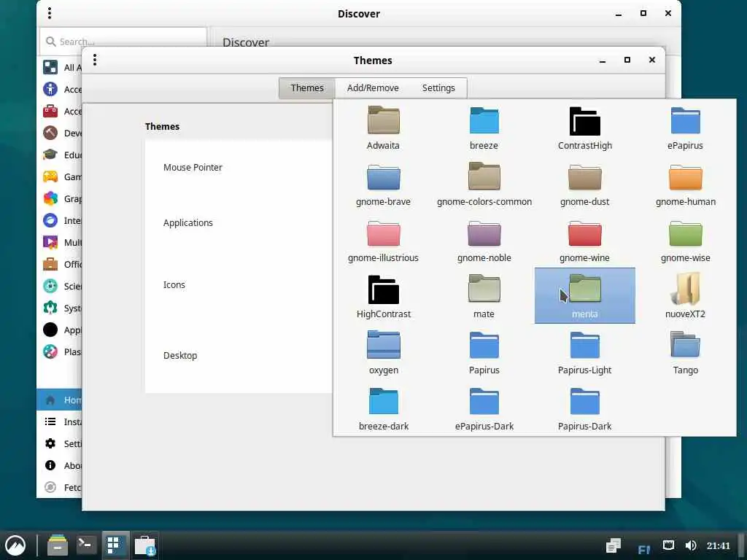Select the pink gnome-illustrious theme
Image resolution: width=747 pixels, height=560 pixels.
click(x=383, y=240)
